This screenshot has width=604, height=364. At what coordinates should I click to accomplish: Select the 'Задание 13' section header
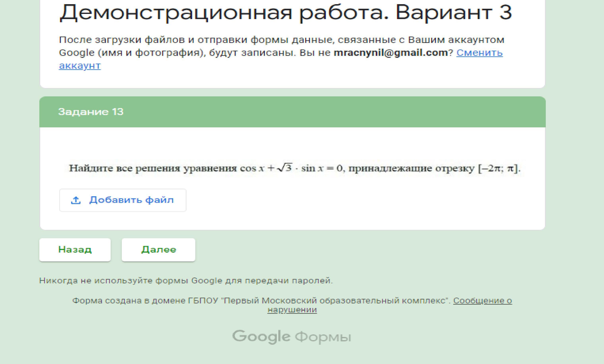click(91, 112)
